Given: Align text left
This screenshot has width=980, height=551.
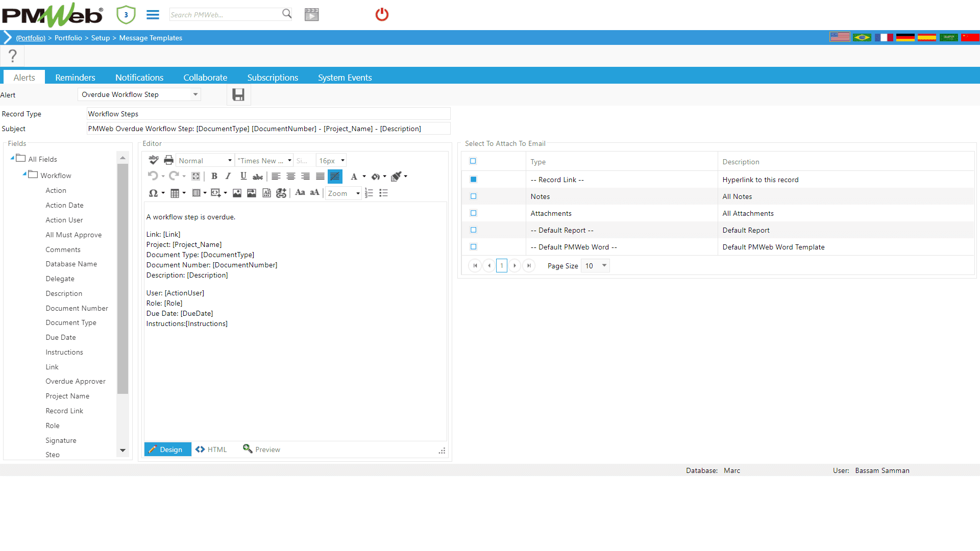Looking at the screenshot, I should coord(276,176).
